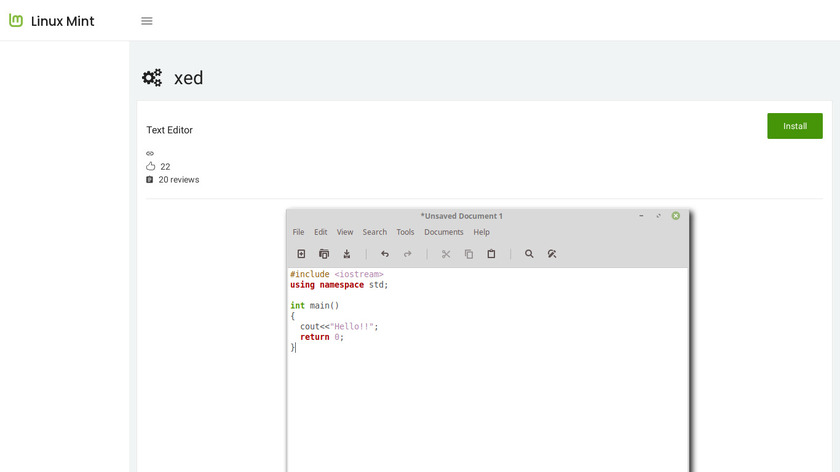Click the Save document toolbar icon
Screen dimensions: 840x472
[346, 254]
